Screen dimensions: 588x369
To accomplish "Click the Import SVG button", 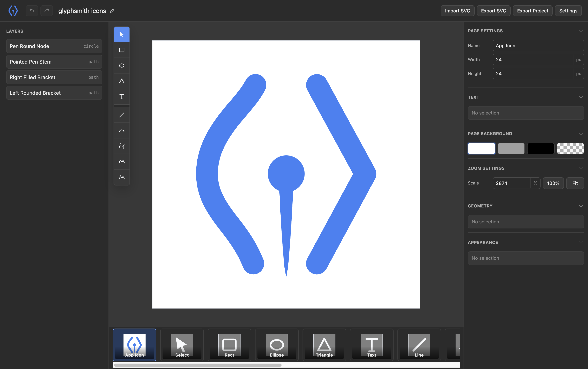I will point(457,11).
